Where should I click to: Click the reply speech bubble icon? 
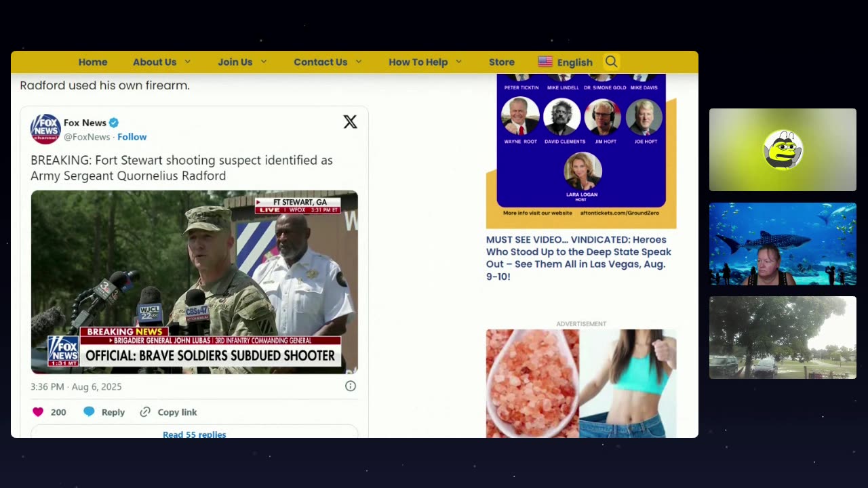(x=89, y=412)
